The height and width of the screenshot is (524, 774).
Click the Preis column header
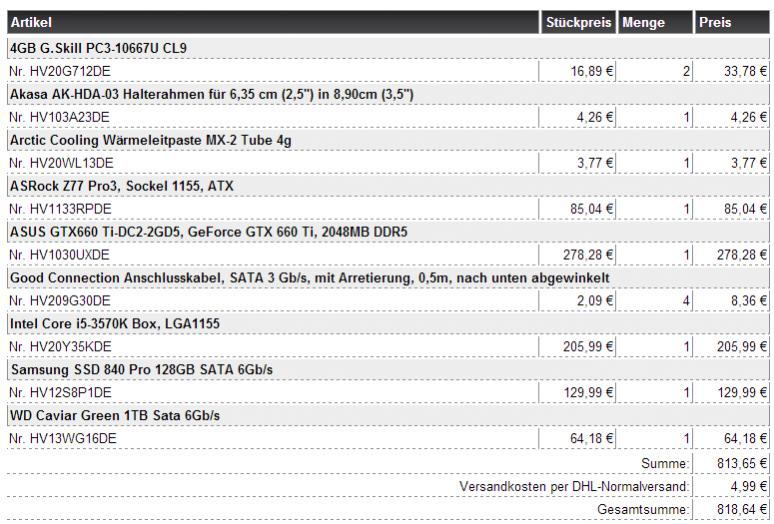pos(715,22)
